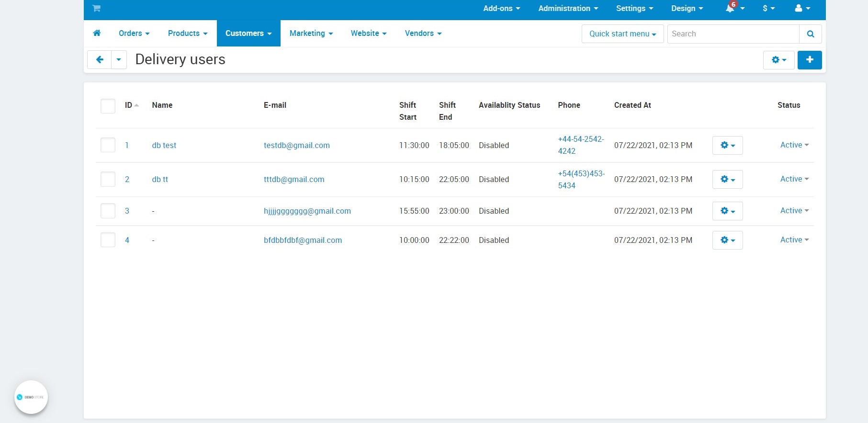
Task: Open gear menu for db tt row
Action: tap(727, 179)
